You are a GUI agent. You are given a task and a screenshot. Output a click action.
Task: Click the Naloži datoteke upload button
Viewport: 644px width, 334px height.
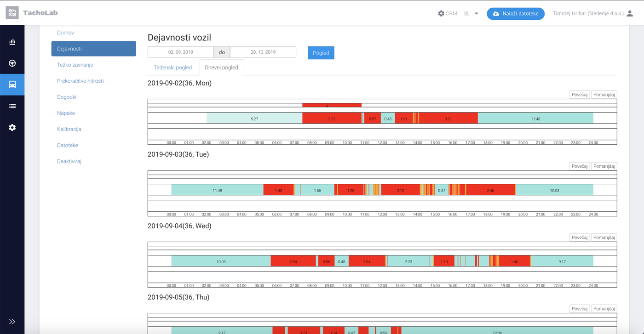click(x=516, y=14)
